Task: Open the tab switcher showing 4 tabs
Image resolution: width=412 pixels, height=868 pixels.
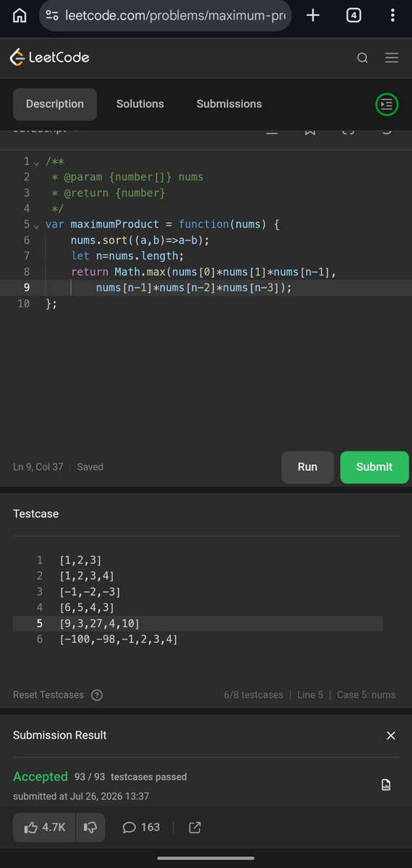Action: point(353,15)
